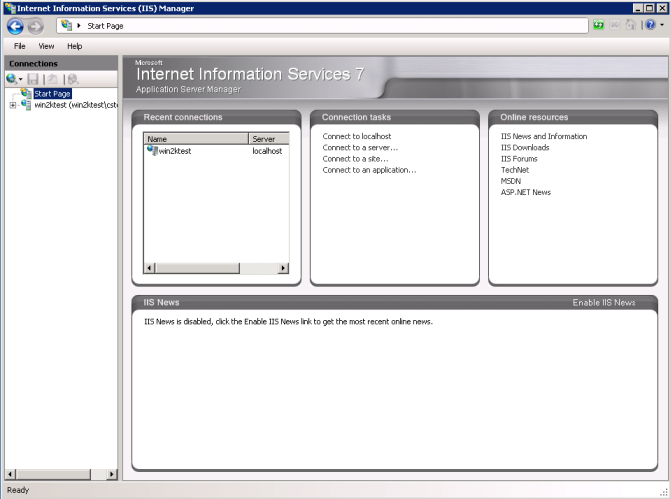Click Connect to an application link
This screenshot has height=499, width=671.
pyautogui.click(x=369, y=170)
